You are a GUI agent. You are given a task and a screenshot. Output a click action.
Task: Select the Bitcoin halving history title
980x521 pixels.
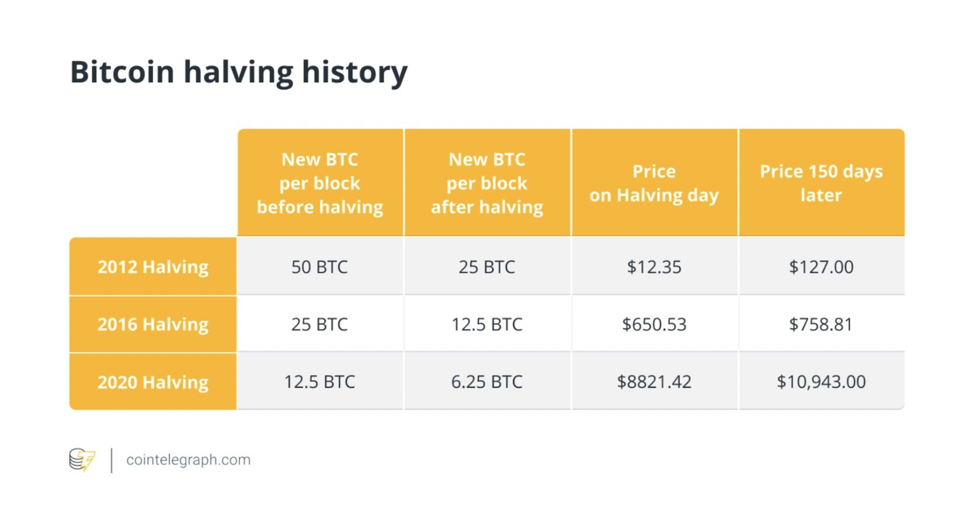tap(239, 72)
